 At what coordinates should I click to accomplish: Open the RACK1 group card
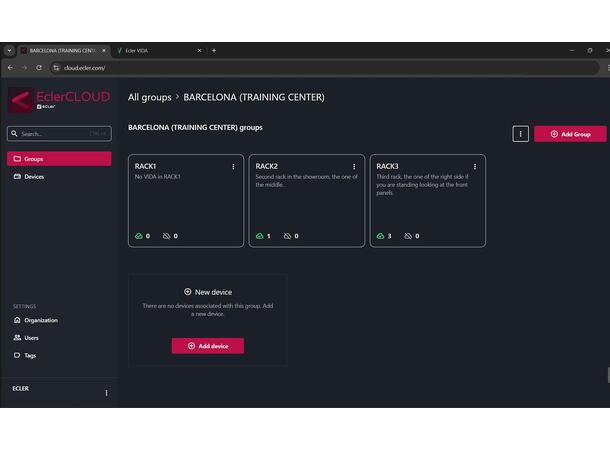click(186, 201)
